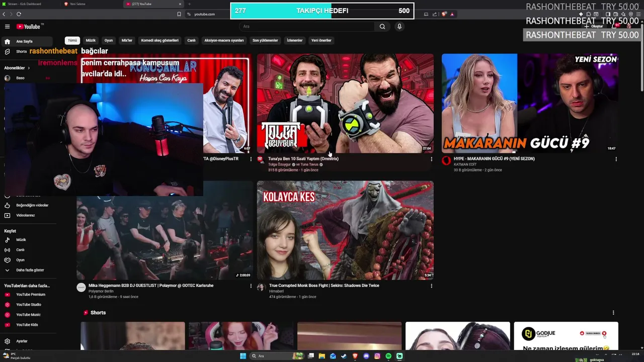The height and width of the screenshot is (362, 644).
Task: Open the Tolga Özuygur Omnitrix video thumbnail
Action: (x=345, y=103)
